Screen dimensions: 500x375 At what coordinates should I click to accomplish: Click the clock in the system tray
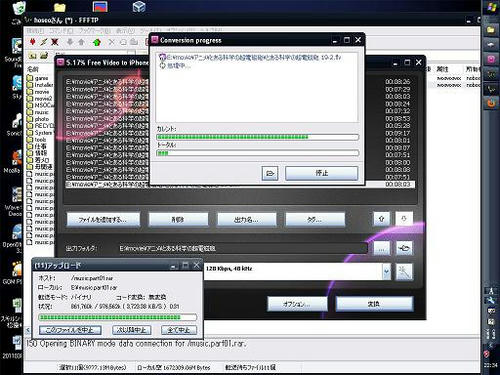(491, 365)
